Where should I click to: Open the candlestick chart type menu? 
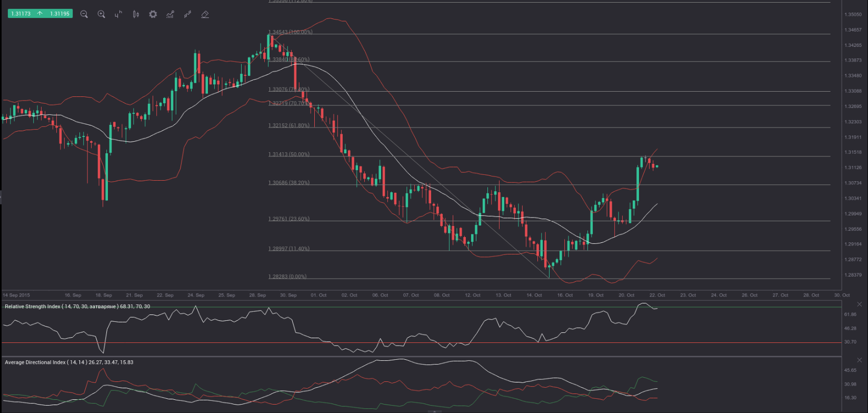[136, 14]
